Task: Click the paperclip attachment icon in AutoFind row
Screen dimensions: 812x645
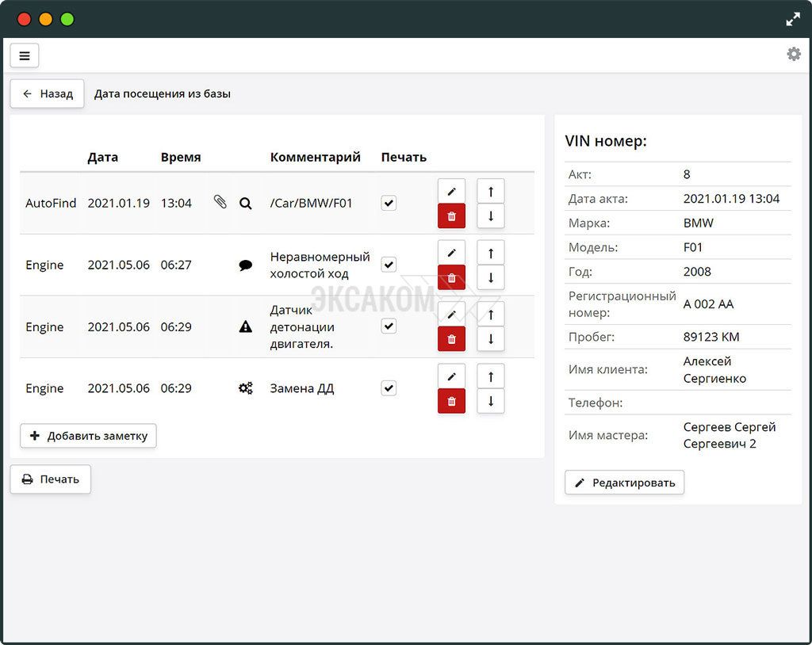Action: (x=220, y=203)
